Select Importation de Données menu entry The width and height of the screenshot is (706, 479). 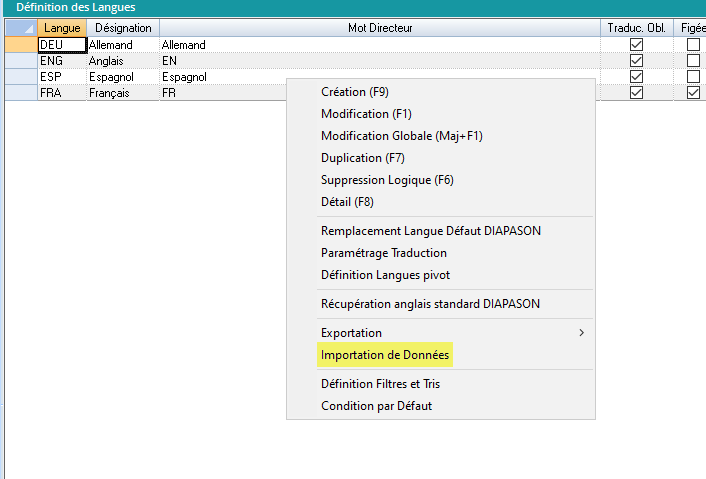(x=385, y=355)
